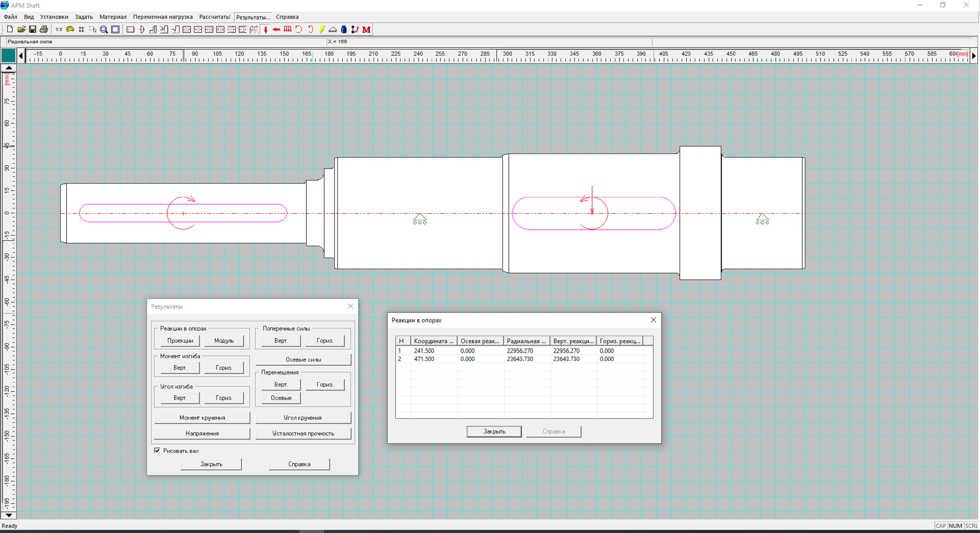Screen dimensions: 980x533
Task: Click the 'Усталостная прочность' button
Action: coord(303,433)
